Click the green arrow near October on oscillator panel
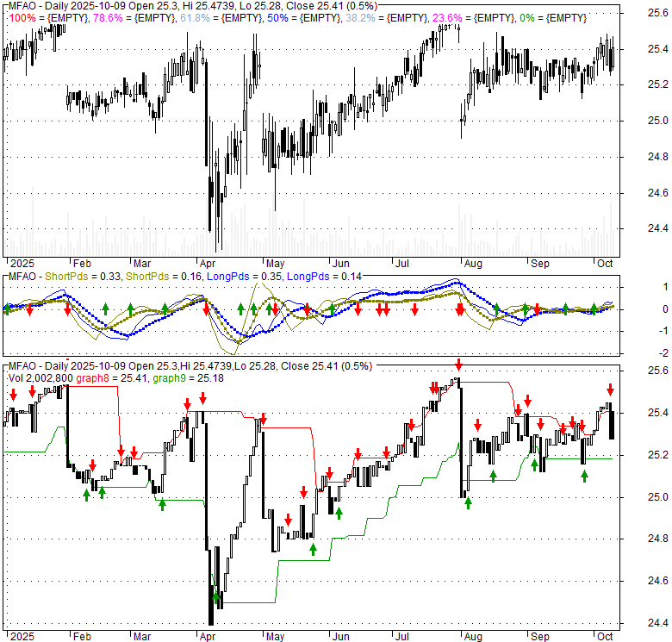Screen dimensions: 672x642 (594, 308)
